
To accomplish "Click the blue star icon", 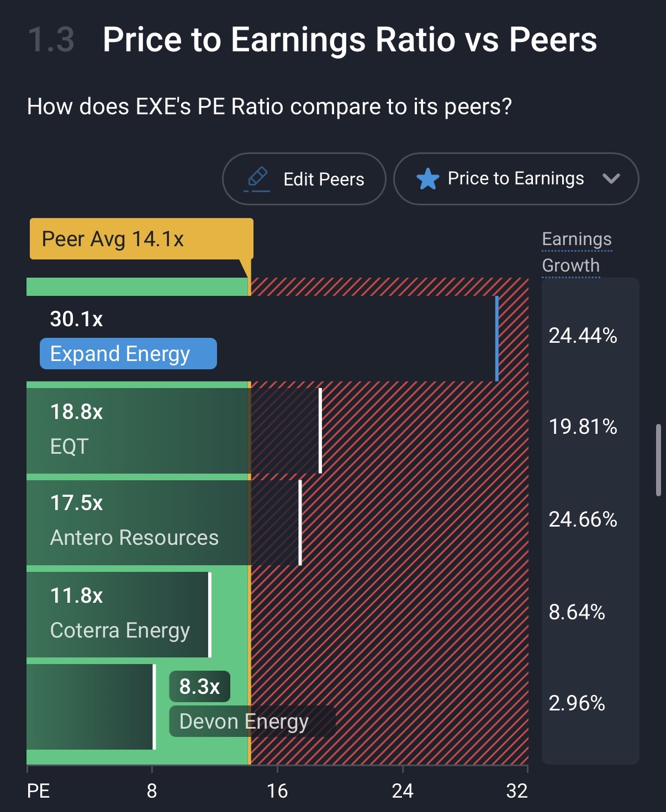I will pyautogui.click(x=427, y=179).
